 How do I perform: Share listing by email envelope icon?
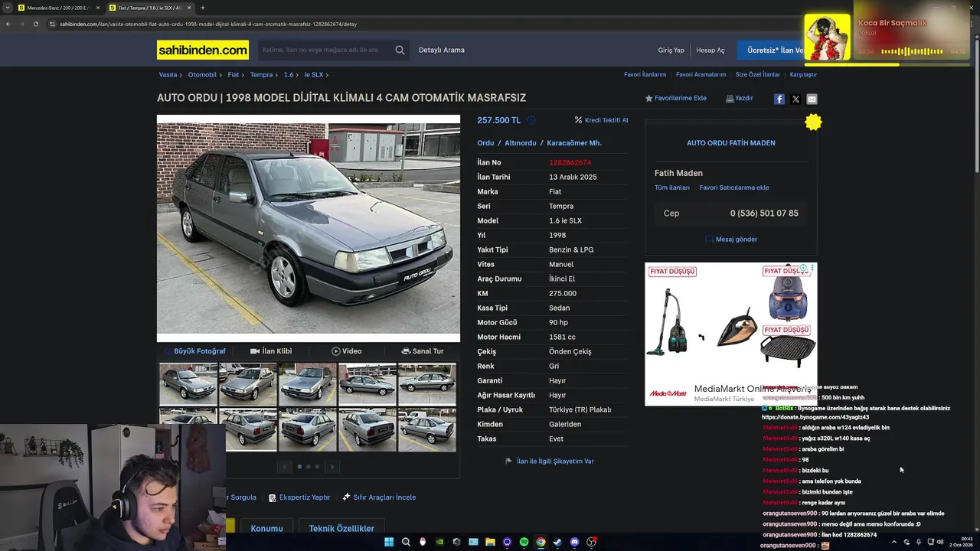tap(812, 99)
